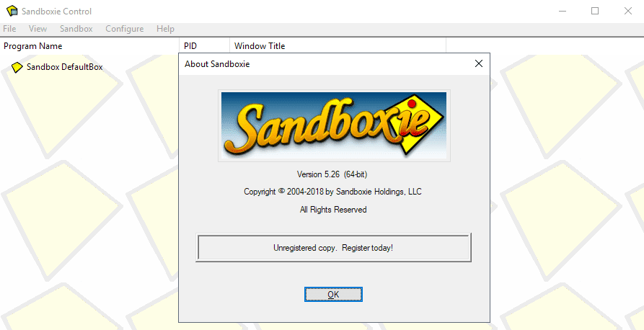
Task: Click the Window Title column header
Action: 260,46
